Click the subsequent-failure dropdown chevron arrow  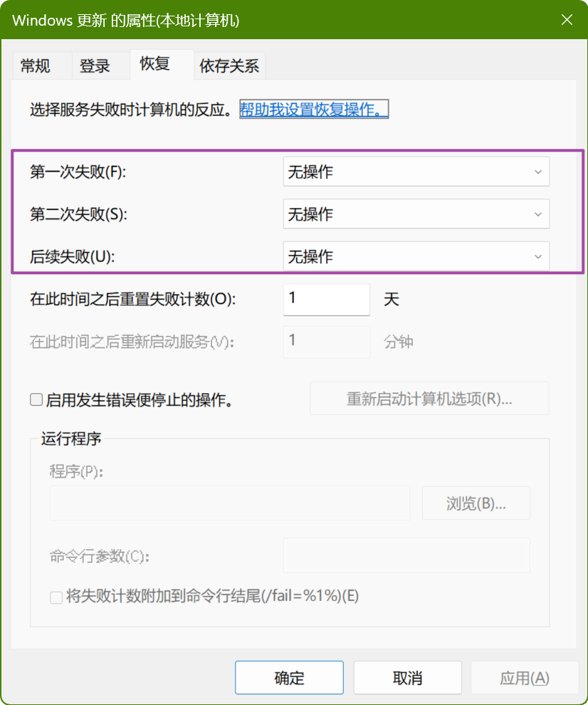[537, 257]
